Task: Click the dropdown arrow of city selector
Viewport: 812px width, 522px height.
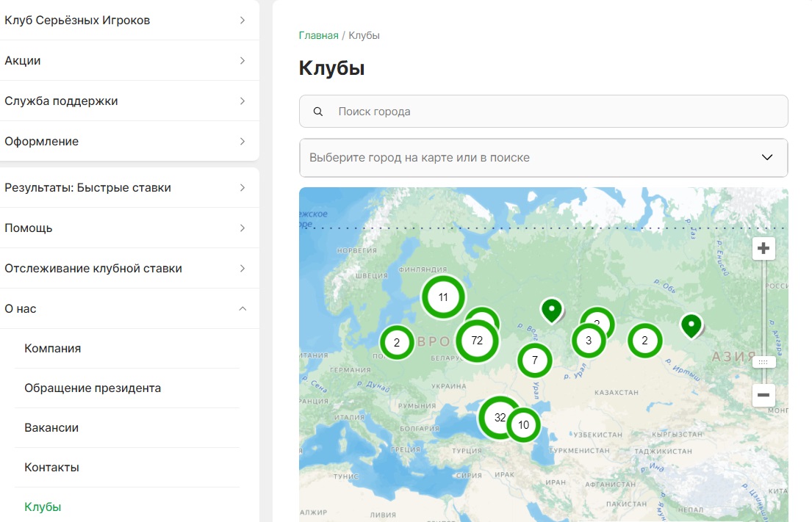Action: pos(767,157)
